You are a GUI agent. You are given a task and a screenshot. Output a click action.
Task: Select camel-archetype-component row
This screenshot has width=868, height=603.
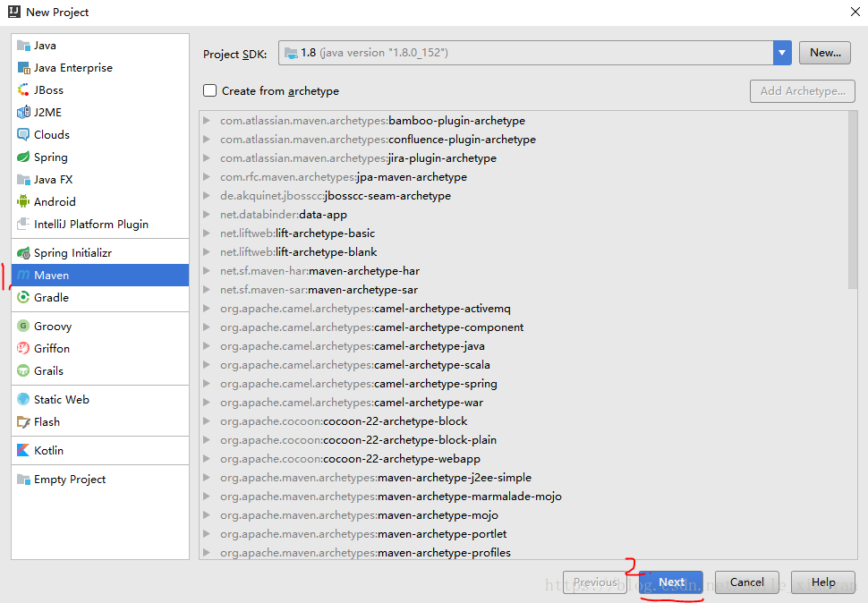(x=523, y=327)
